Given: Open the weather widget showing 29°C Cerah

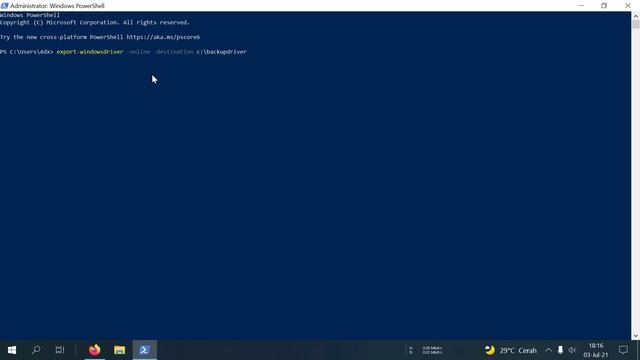Looking at the screenshot, I should 511,350.
